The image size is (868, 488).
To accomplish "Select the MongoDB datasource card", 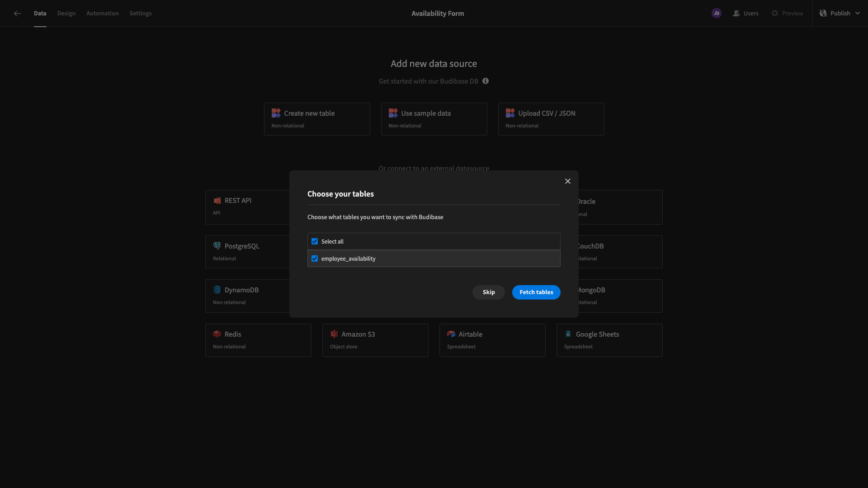I will pos(620,296).
